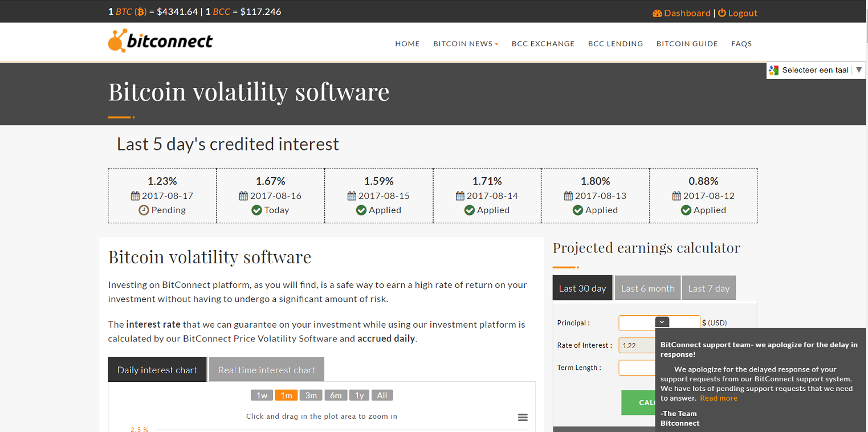Screen dimensions: 868x432
Task: Collapse the support notice with its chevron
Action: (x=662, y=322)
